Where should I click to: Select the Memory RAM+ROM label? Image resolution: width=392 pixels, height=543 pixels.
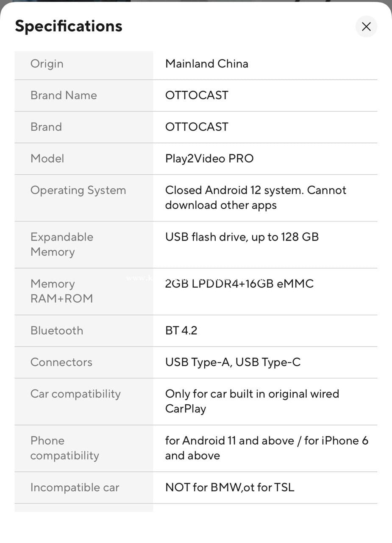pyautogui.click(x=61, y=291)
